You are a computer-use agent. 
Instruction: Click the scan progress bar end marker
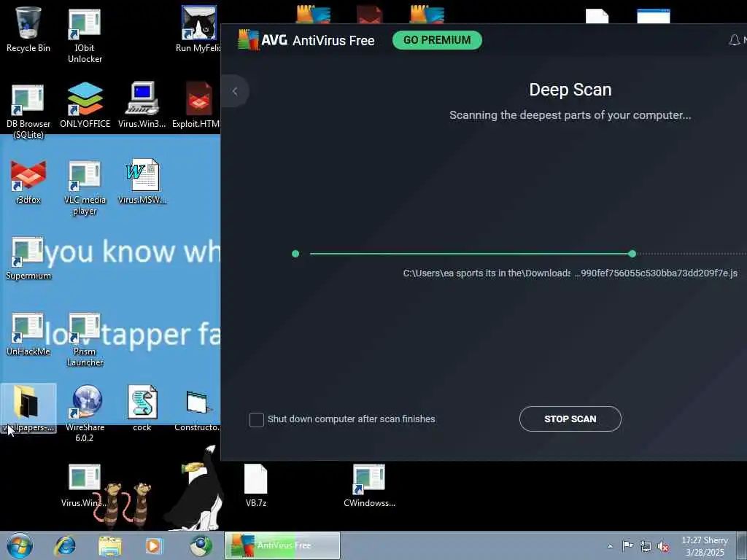point(632,254)
